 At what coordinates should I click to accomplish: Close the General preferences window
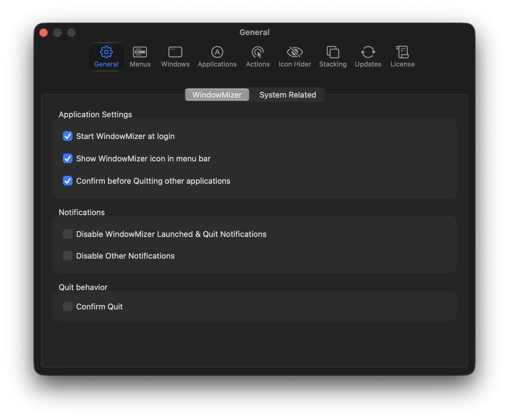tap(44, 32)
